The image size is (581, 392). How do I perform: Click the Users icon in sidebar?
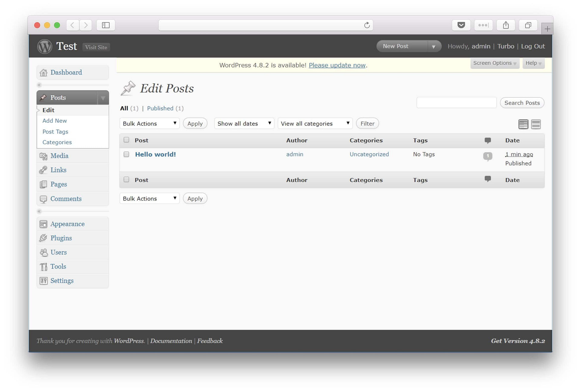pos(43,252)
